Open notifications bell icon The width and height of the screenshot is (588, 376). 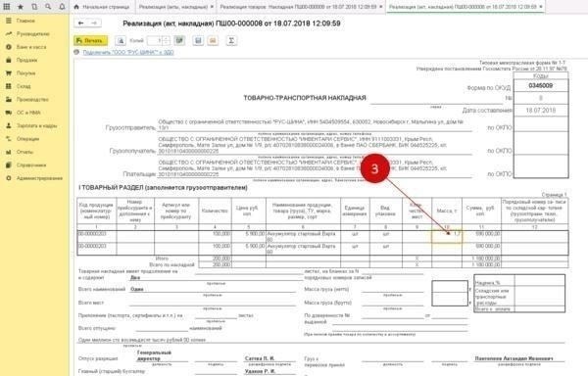coord(62,7)
